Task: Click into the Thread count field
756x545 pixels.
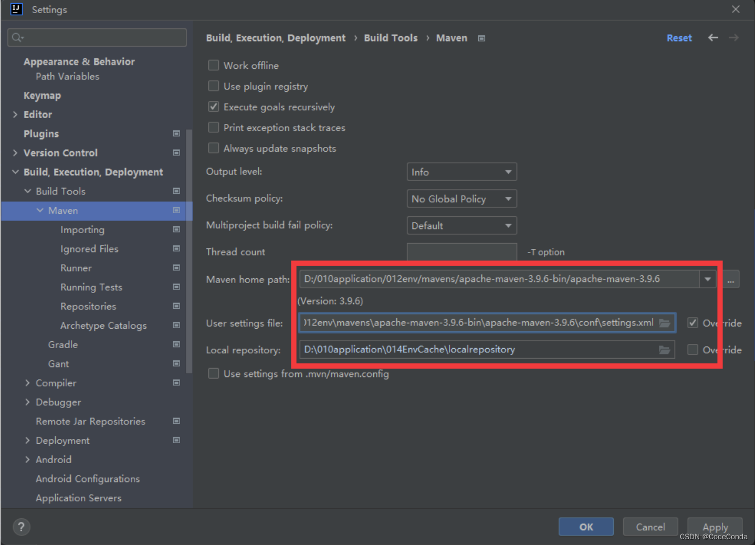Action: point(461,252)
